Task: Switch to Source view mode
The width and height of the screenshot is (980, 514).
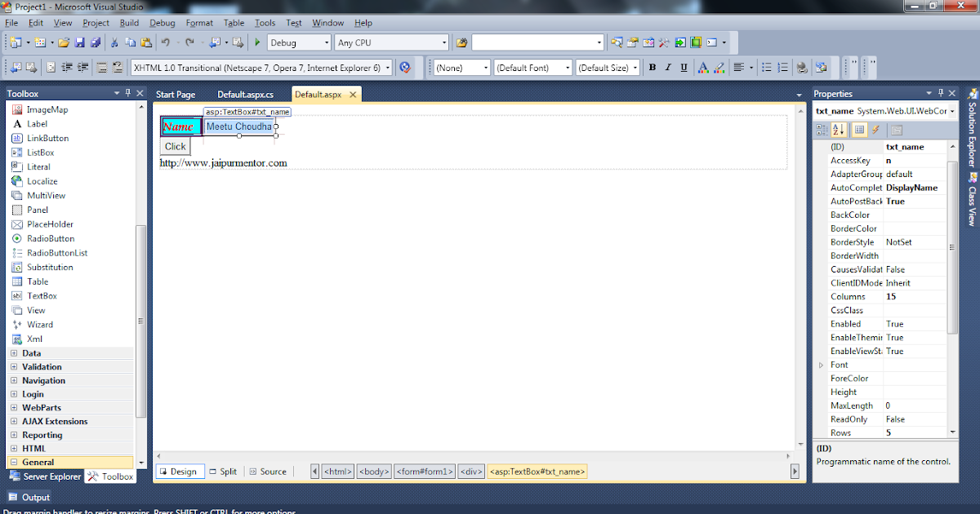Action: click(x=268, y=471)
